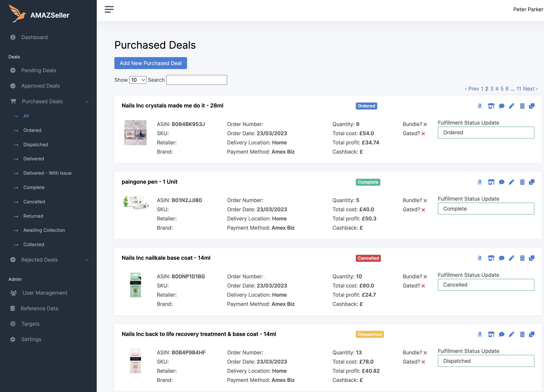Click the paingone pen product thumbnail
Image resolution: width=544 pixels, height=392 pixels.
click(135, 202)
